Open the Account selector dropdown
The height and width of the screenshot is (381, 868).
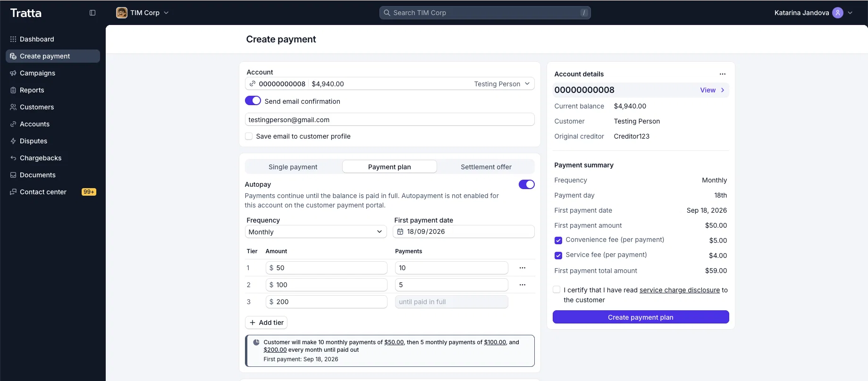390,83
